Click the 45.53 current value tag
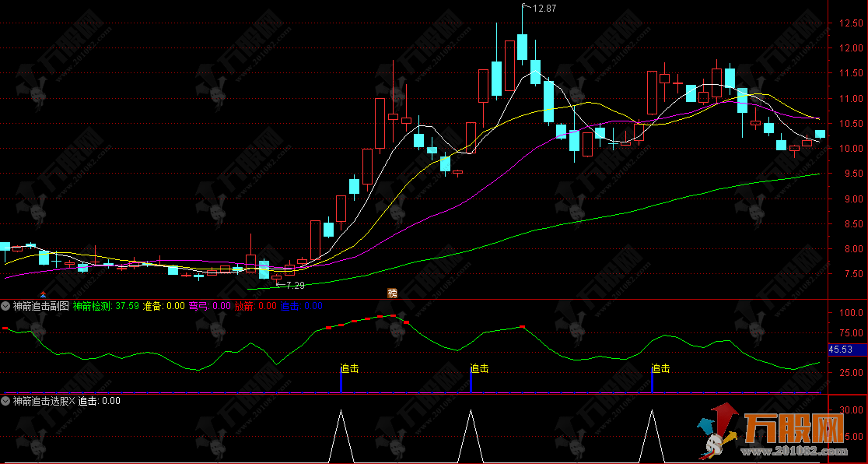The height and width of the screenshot is (464, 868). click(x=842, y=350)
